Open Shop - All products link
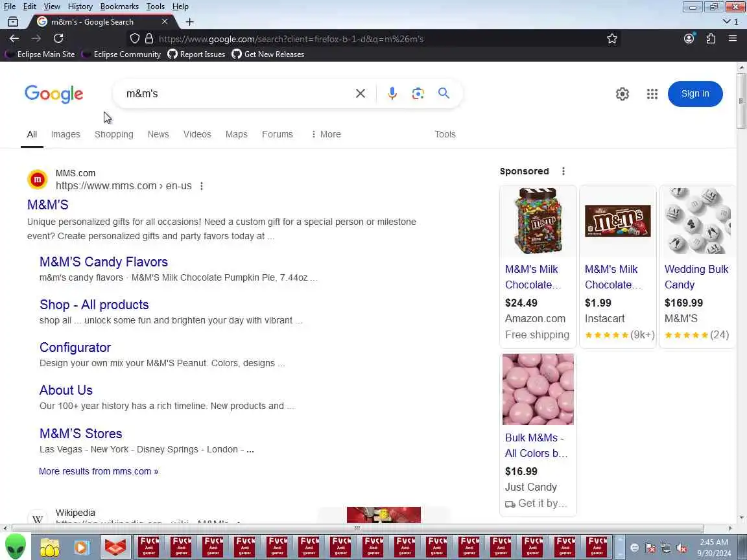The image size is (747, 560). (94, 305)
